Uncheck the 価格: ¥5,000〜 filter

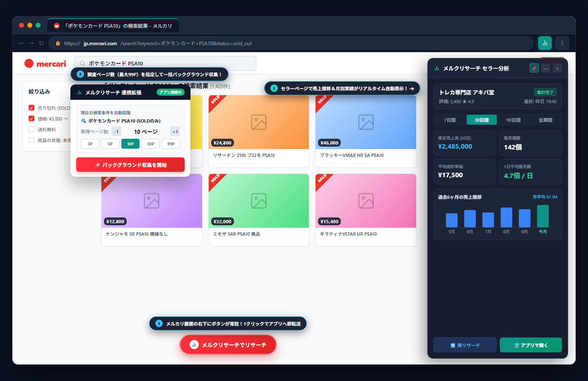(x=31, y=118)
